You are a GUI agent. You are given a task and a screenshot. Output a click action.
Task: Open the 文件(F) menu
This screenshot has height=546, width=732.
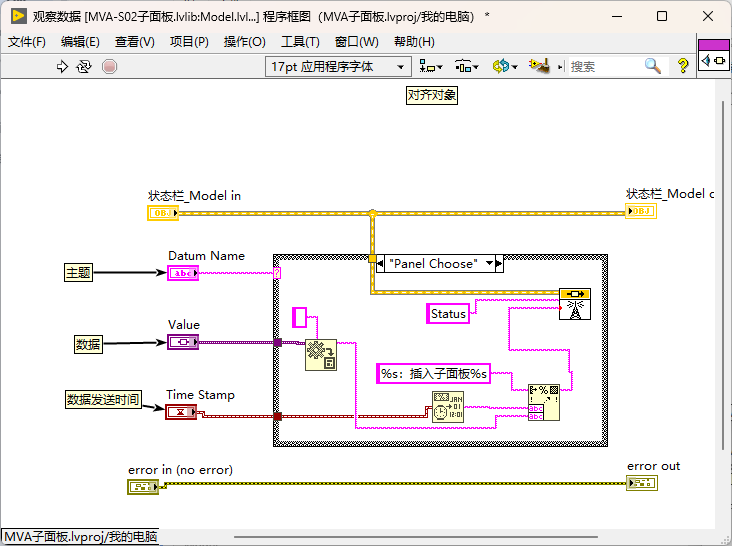point(27,42)
